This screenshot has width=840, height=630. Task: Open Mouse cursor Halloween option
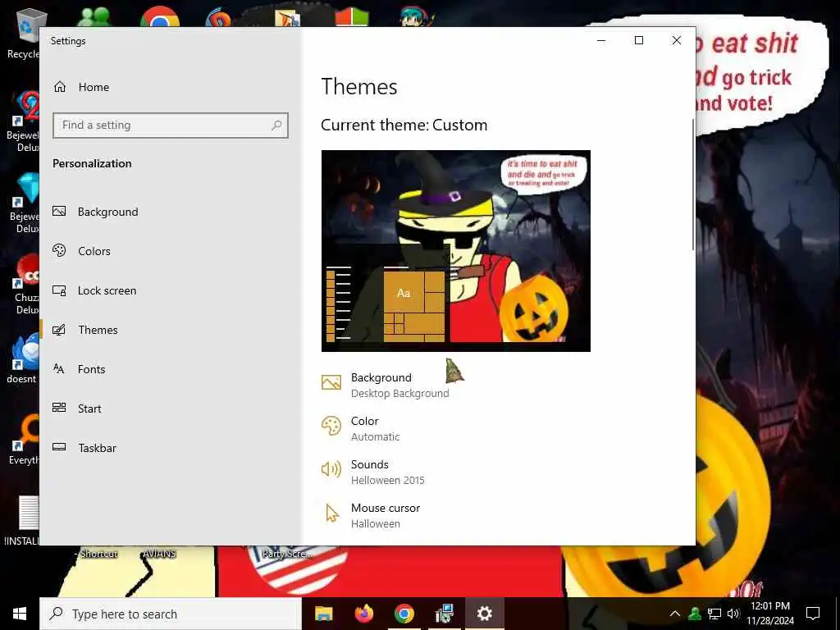[x=371, y=515]
